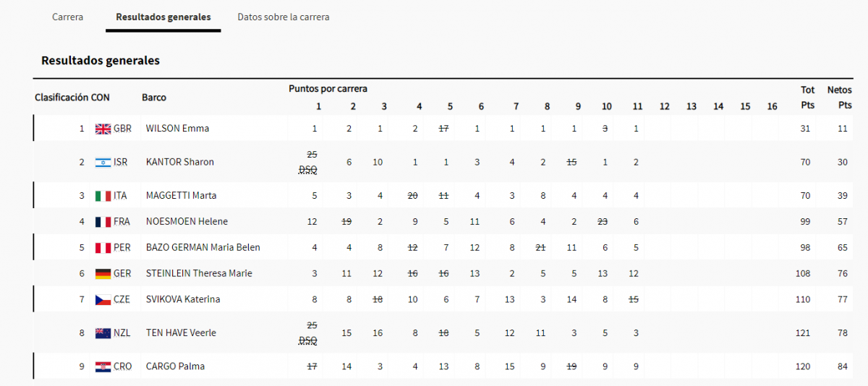Open the Datos sobre la carrera tab
Image resolution: width=868 pixels, height=386 pixels.
click(x=283, y=17)
